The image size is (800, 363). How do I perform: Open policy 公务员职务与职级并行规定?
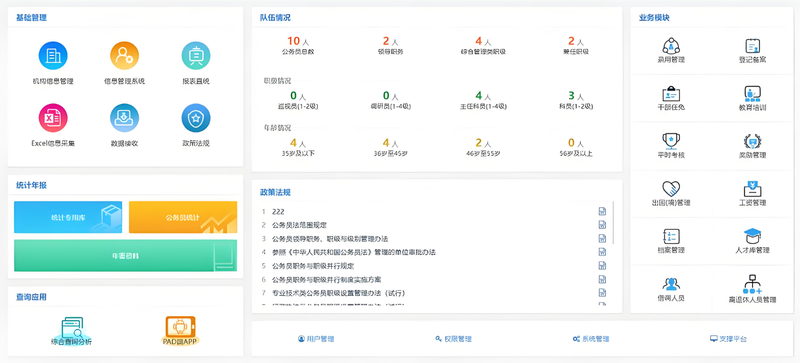pos(313,265)
